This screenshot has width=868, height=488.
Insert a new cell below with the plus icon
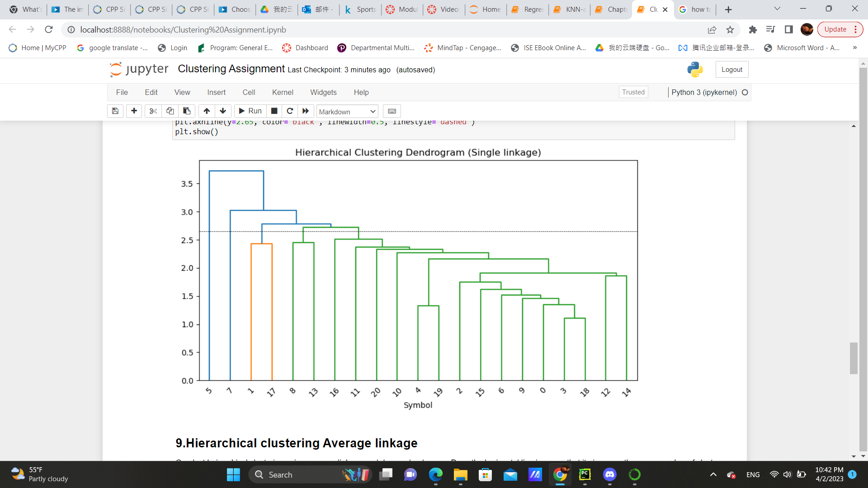tap(134, 111)
